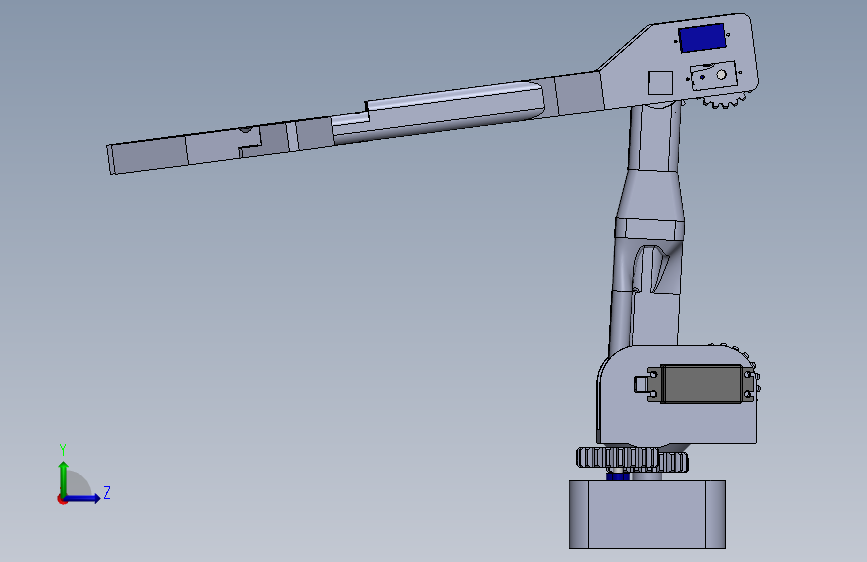Click the red X axis dot at triad origin

tap(62, 499)
